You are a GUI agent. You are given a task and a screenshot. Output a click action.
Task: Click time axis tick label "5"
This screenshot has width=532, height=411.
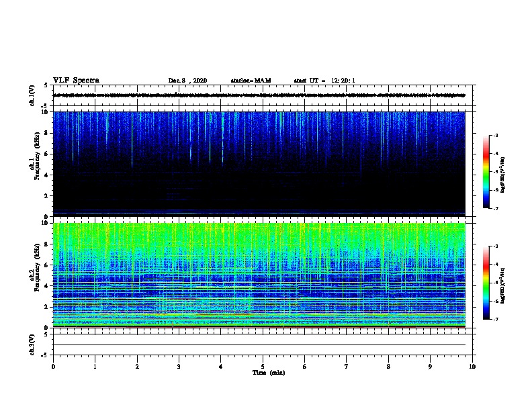[x=263, y=366]
